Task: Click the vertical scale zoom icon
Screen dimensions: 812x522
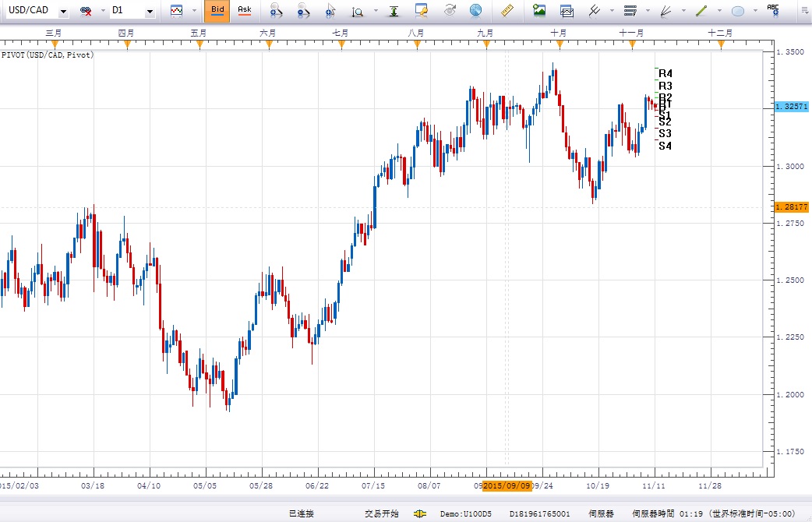Action: coord(358,12)
